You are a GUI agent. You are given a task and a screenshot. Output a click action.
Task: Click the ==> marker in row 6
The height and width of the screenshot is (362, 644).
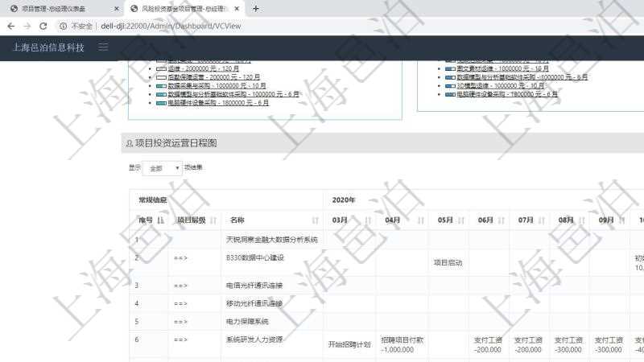[x=180, y=339]
